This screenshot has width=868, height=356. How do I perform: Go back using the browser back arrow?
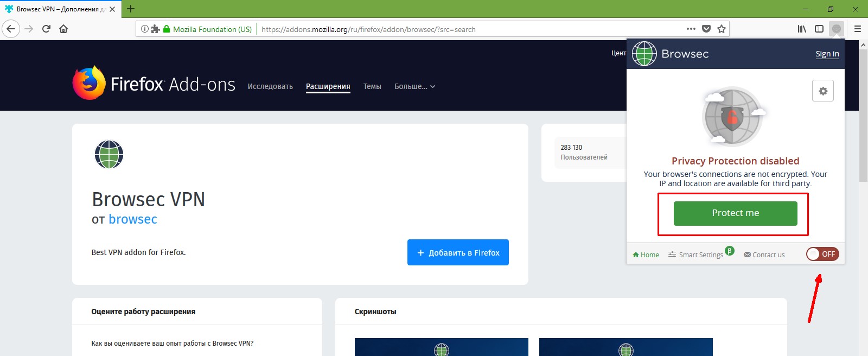click(11, 29)
